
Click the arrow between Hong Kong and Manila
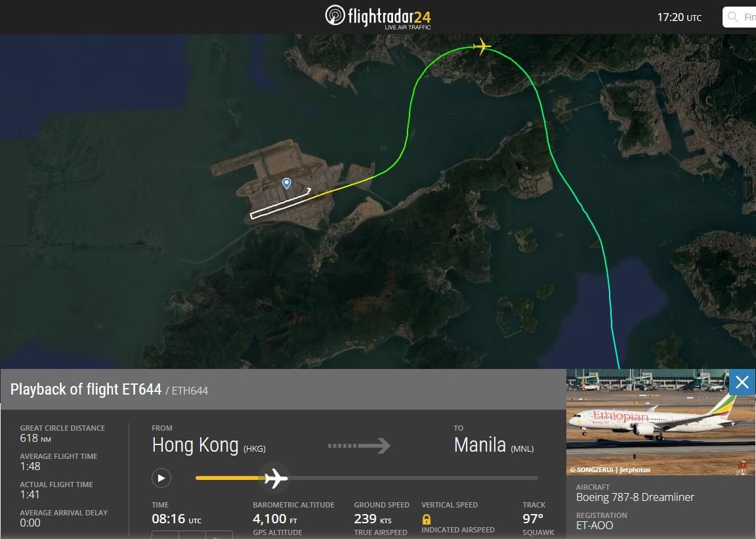click(x=359, y=445)
